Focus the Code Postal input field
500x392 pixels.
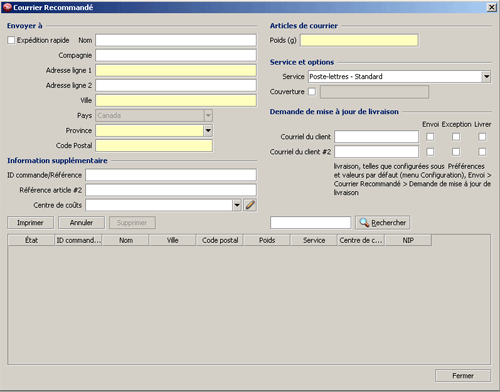pos(154,146)
